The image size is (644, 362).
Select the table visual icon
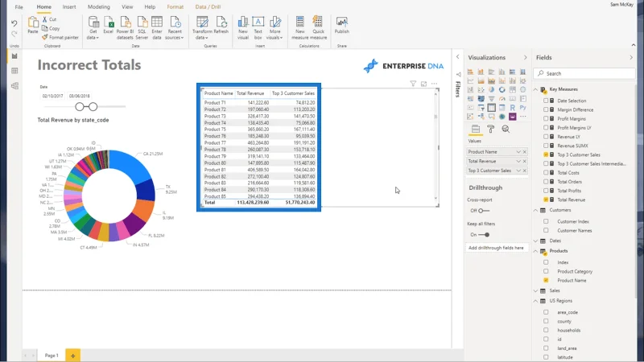tap(491, 108)
